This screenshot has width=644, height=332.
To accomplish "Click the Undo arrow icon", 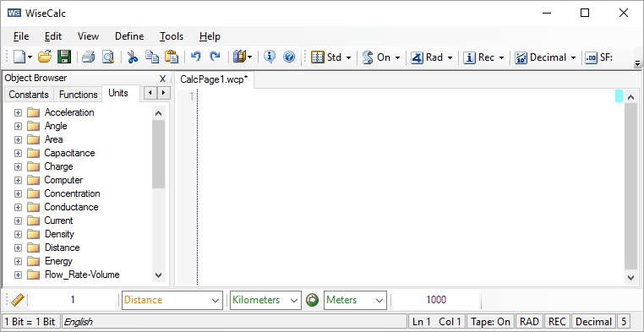I will pos(195,57).
